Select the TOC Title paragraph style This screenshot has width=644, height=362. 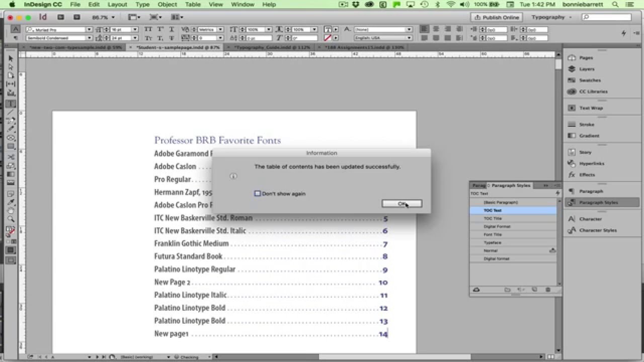[x=513, y=218]
